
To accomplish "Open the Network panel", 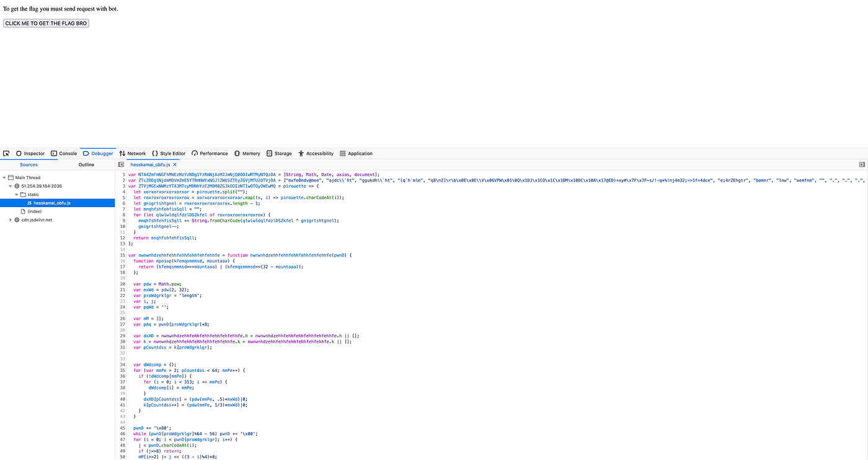I will pyautogui.click(x=133, y=153).
